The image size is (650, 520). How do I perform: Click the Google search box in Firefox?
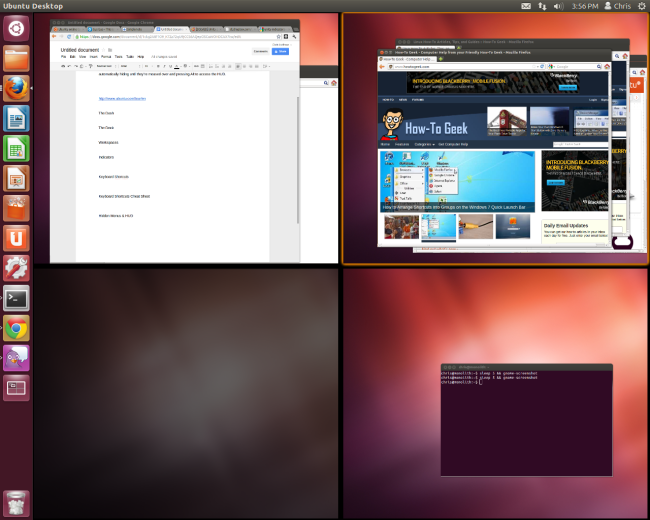tap(575, 66)
